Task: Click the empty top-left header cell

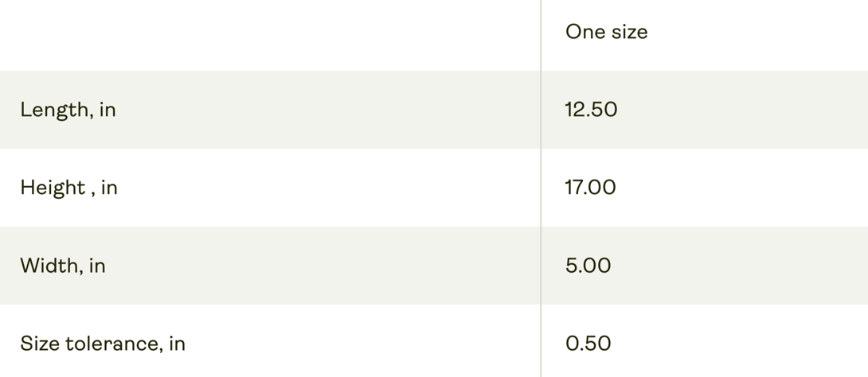Action: (269, 34)
